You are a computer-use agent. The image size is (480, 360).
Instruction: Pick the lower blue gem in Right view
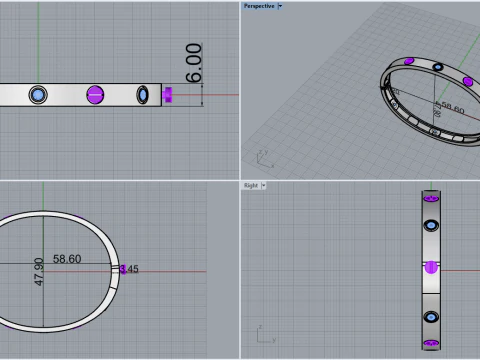click(x=431, y=317)
